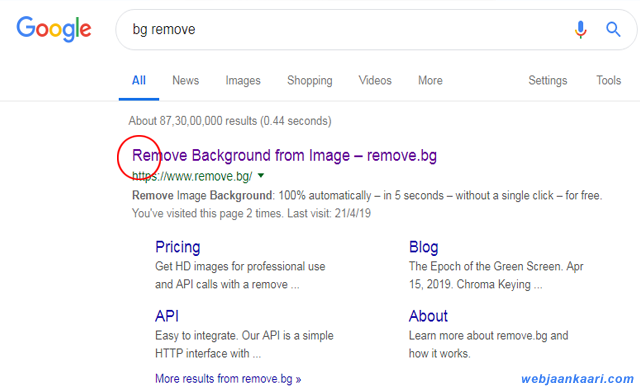Screen dimensions: 640x392
Task: Click the blue magnifying glass search icon
Action: [x=613, y=29]
